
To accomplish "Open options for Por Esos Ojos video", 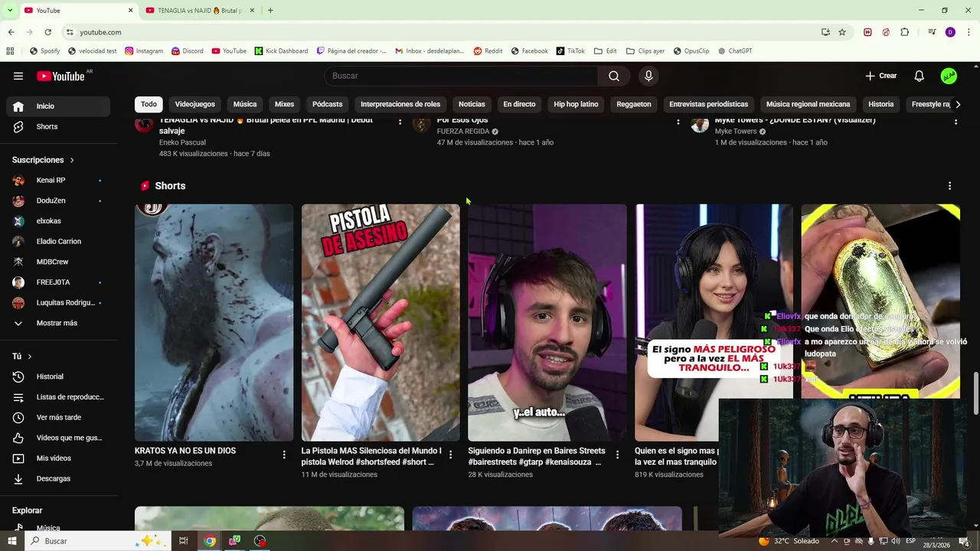I will tap(678, 122).
